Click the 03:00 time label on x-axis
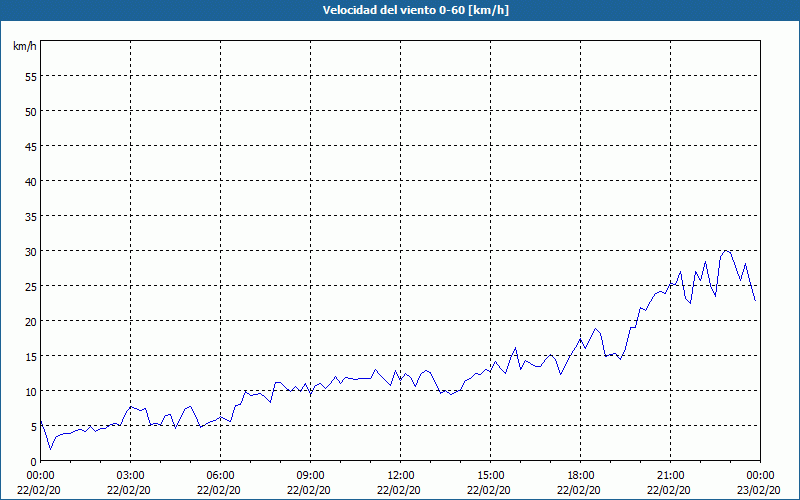Image resolution: width=800 pixels, height=500 pixels. pos(130,476)
